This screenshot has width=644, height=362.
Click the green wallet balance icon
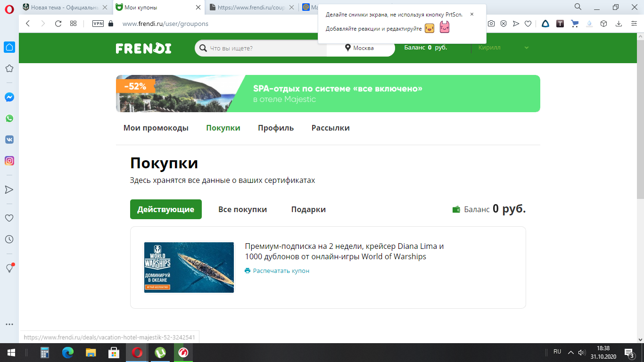456,209
